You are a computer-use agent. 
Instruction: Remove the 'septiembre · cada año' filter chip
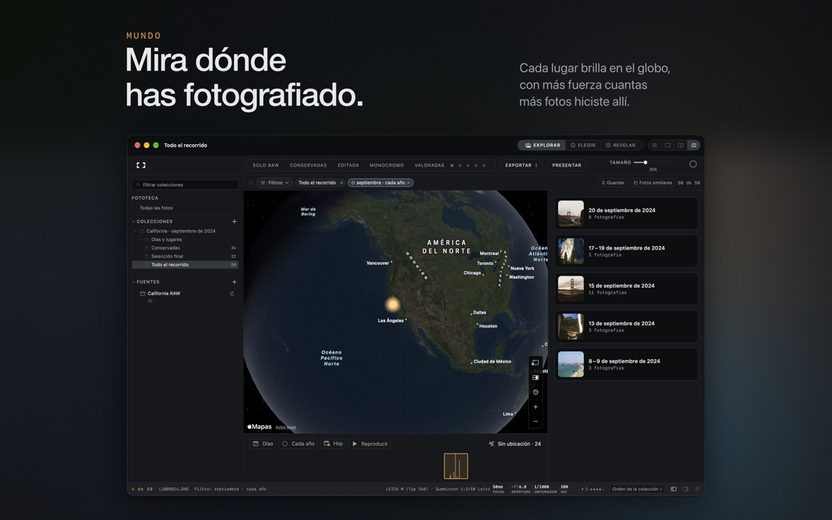(409, 183)
